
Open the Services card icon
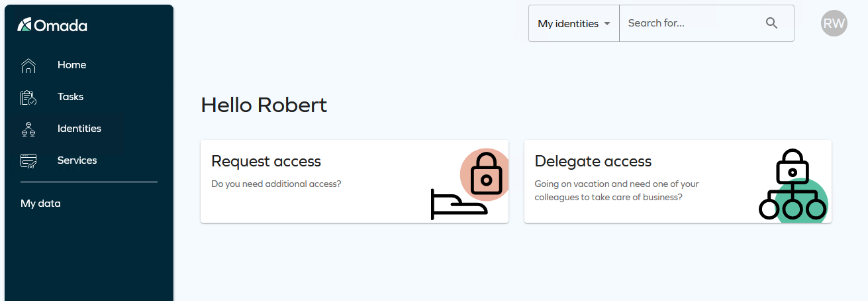28,161
